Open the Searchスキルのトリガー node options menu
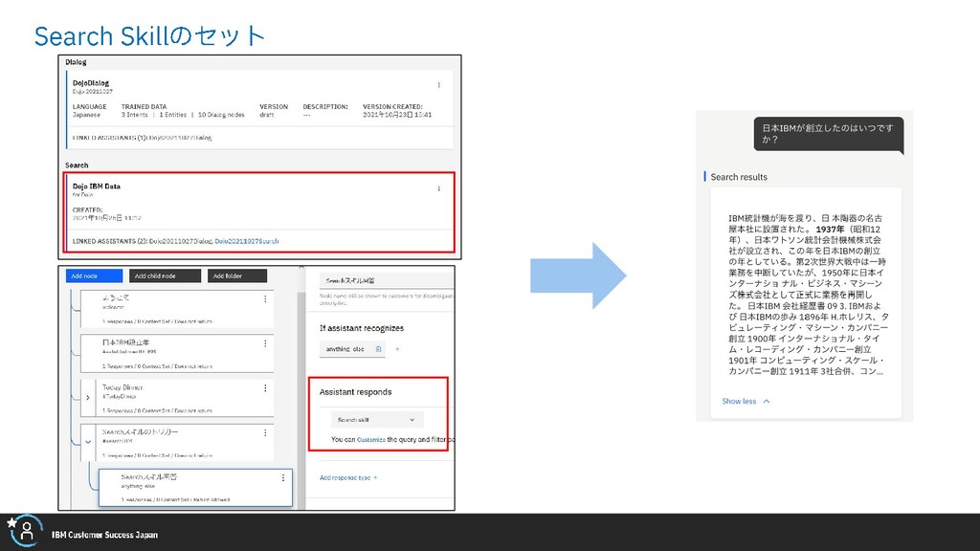This screenshot has width=980, height=551. 265,433
